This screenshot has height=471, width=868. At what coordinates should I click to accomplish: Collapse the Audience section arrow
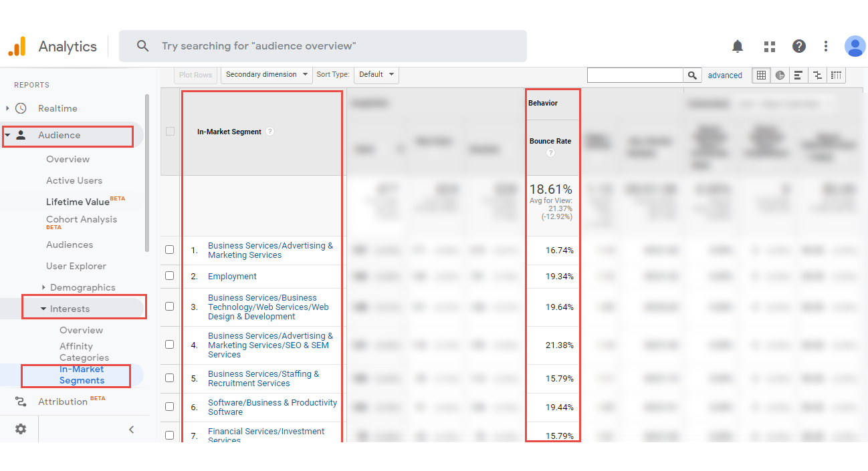pyautogui.click(x=7, y=135)
